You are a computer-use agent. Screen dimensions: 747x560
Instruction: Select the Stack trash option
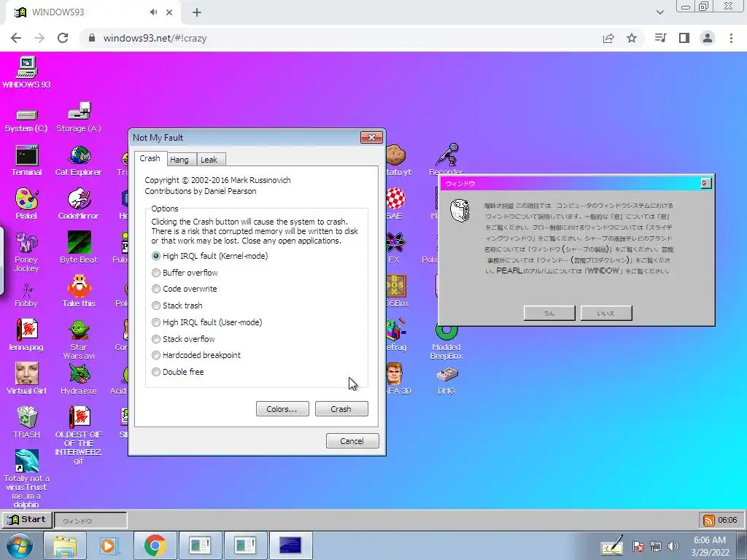click(177, 306)
